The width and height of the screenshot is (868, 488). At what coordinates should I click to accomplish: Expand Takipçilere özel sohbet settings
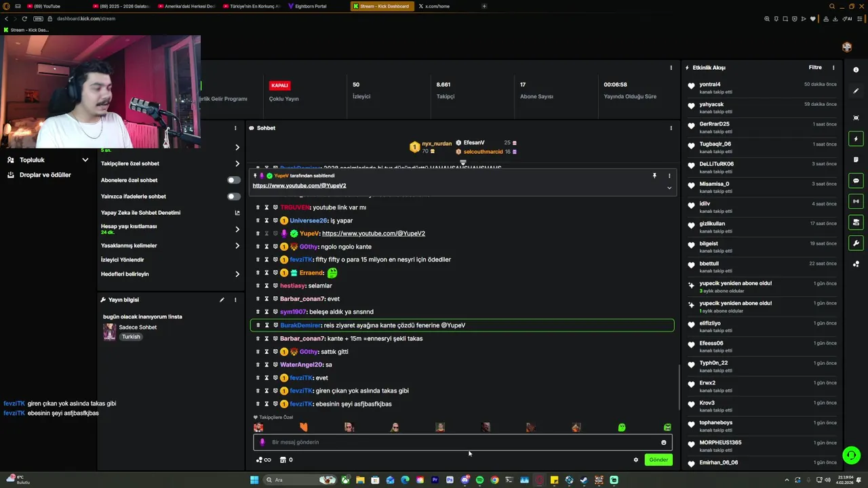[x=237, y=163]
